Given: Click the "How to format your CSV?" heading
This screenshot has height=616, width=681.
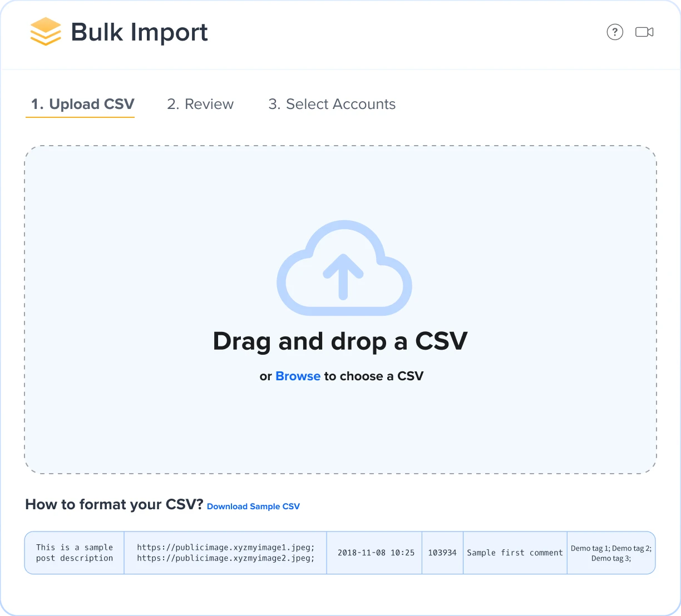Looking at the screenshot, I should click(114, 505).
